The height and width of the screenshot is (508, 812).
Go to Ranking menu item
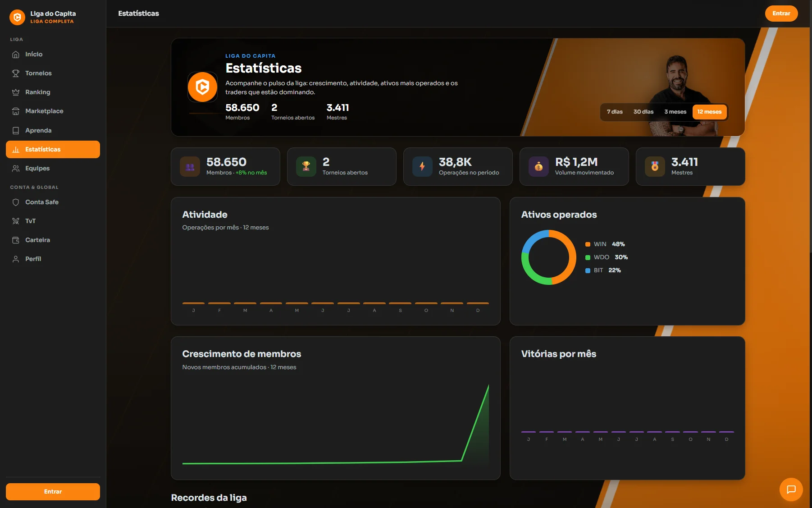[x=53, y=92]
